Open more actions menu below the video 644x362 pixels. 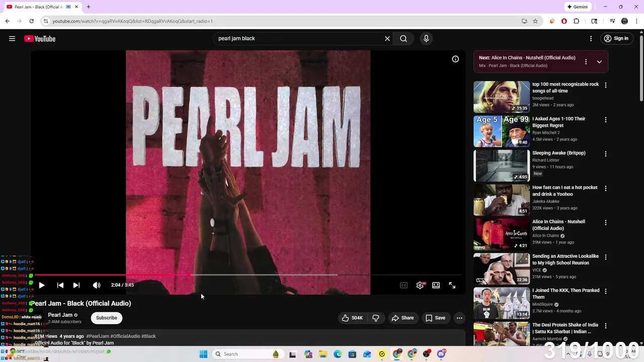(459, 318)
